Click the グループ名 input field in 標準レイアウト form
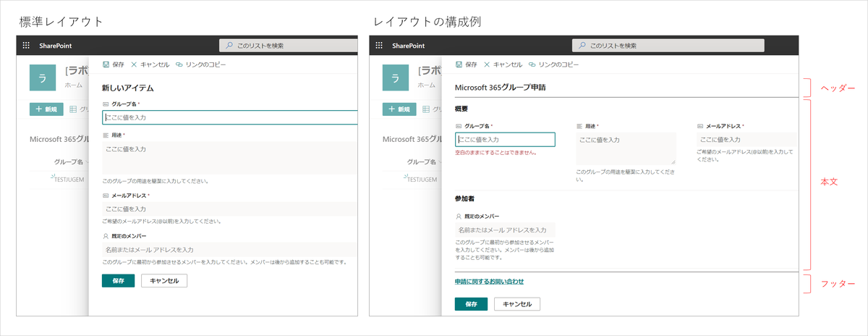Viewport: 868px width, 336px height. click(230, 117)
